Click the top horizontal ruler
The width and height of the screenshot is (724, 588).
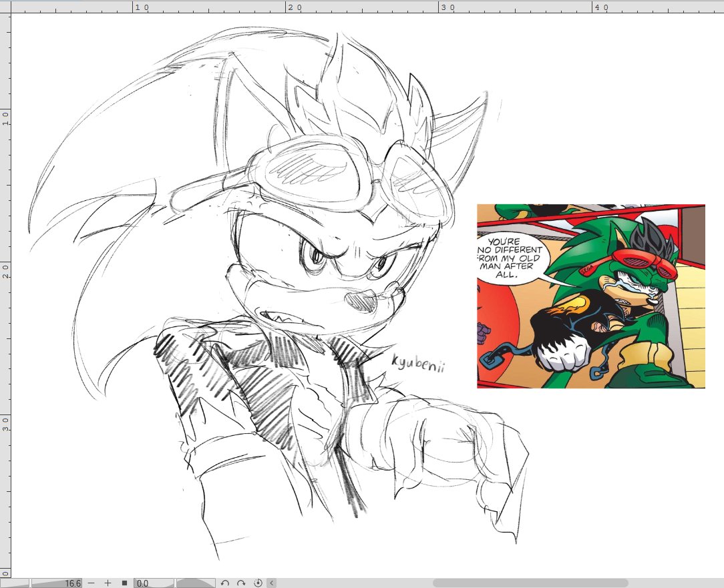point(367,7)
